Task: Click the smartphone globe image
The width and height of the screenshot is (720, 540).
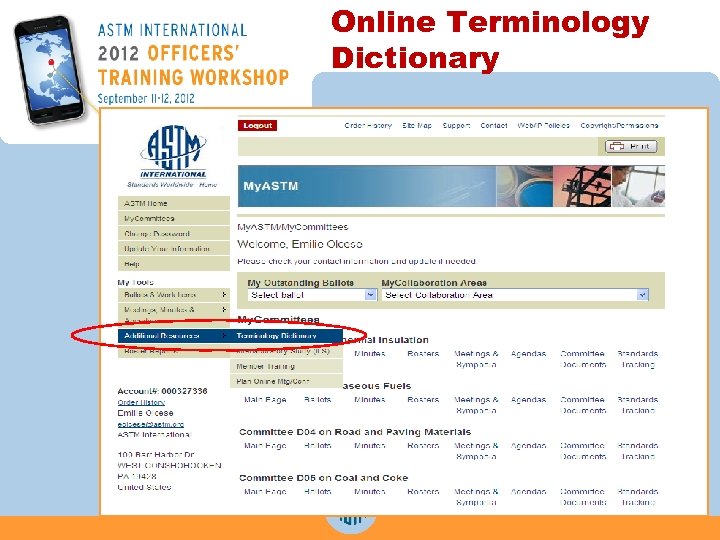Action: (49, 70)
